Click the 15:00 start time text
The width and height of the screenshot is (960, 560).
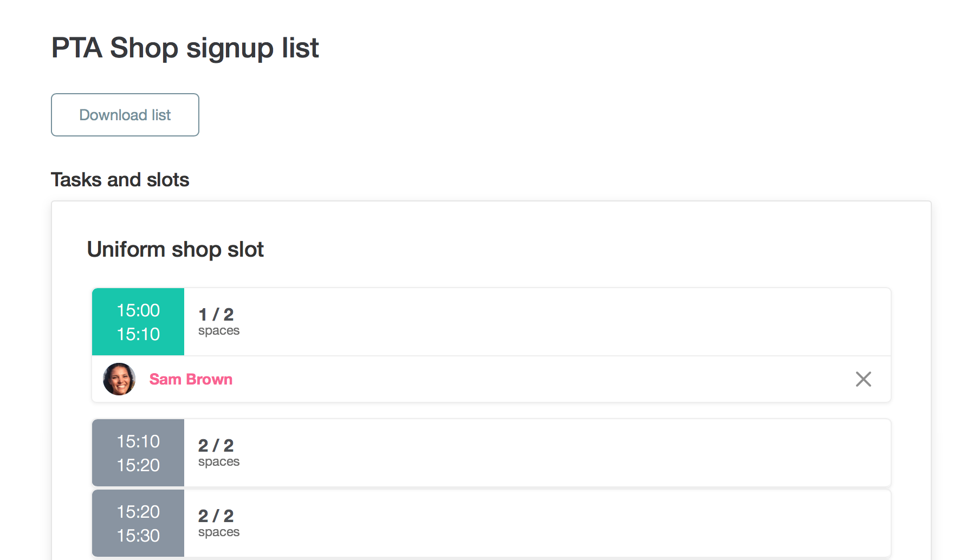pos(138,310)
